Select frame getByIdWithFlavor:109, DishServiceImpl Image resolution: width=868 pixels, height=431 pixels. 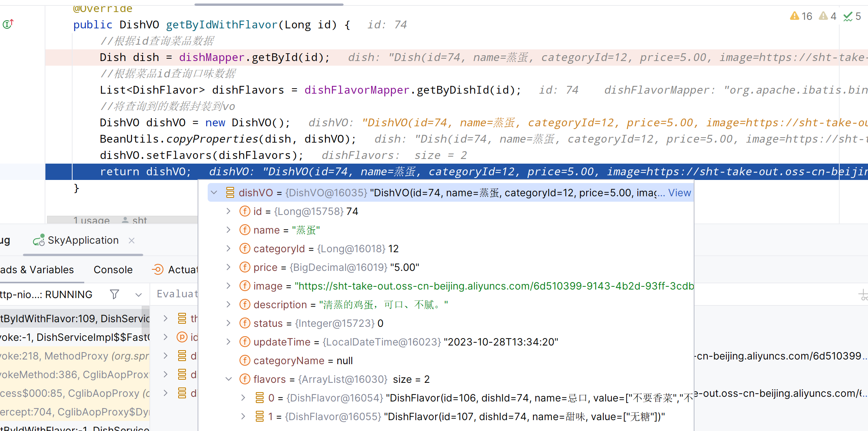tap(75, 319)
